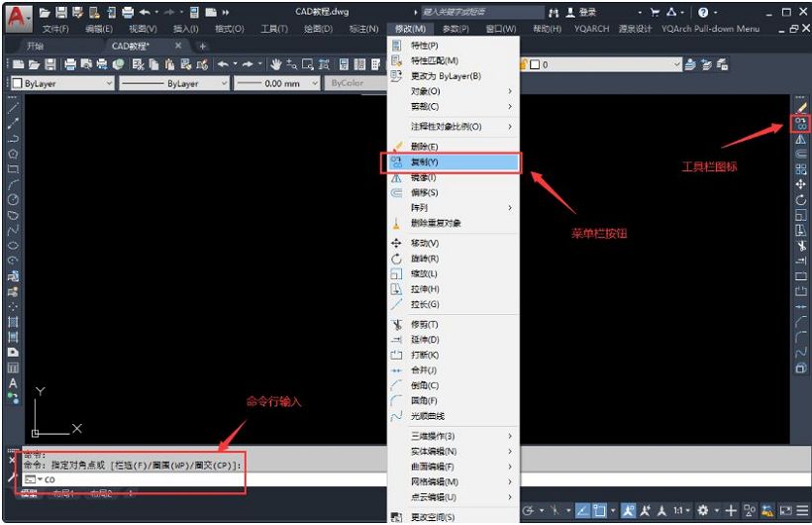Toggle object snap in status bar
Screen dimensions: 812x525
point(599,510)
